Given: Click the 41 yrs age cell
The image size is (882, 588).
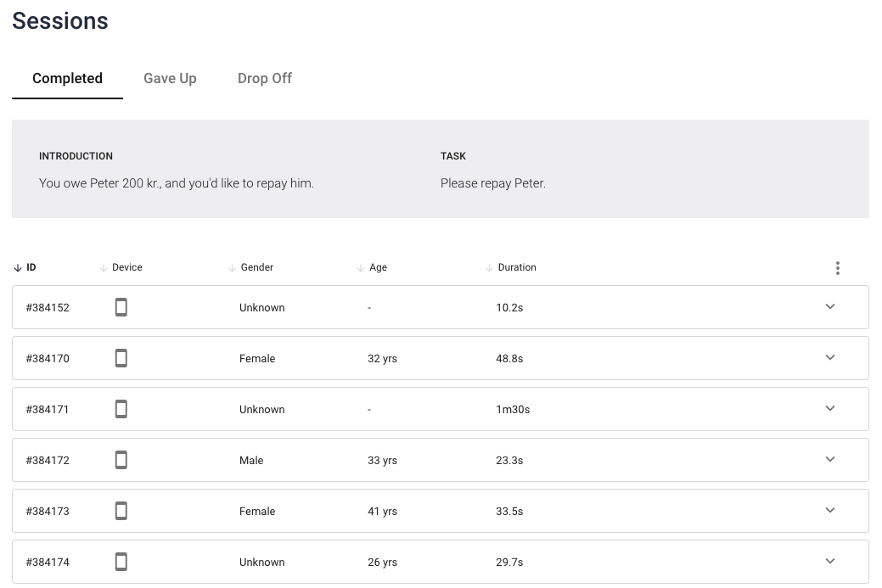Looking at the screenshot, I should 383,512.
